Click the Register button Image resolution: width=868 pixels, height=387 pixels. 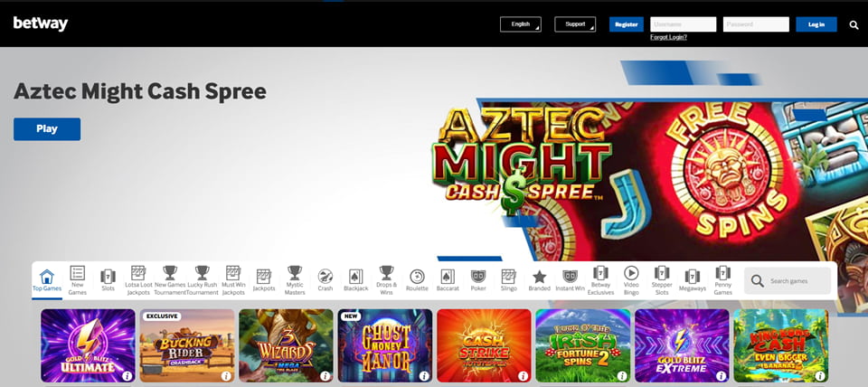pyautogui.click(x=626, y=24)
